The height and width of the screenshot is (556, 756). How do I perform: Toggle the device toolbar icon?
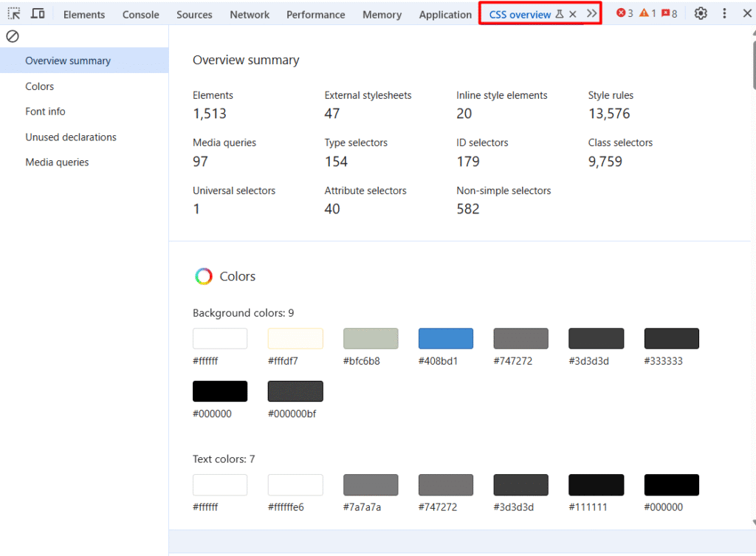point(38,14)
